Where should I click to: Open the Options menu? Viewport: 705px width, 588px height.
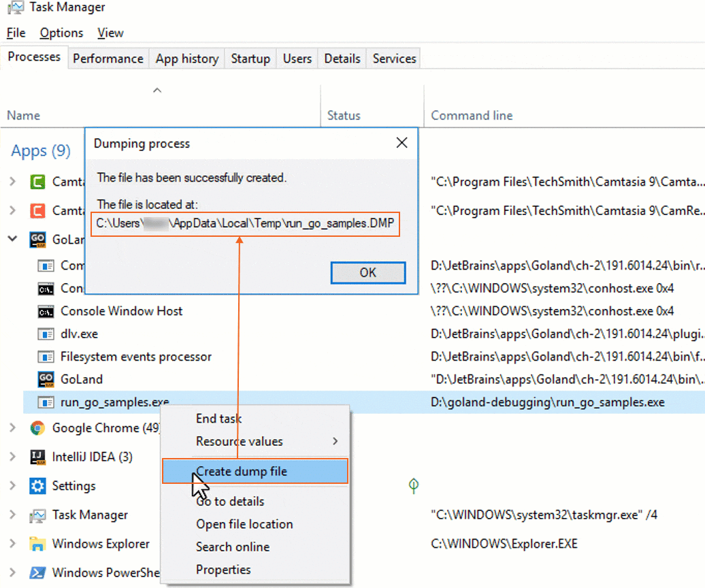point(61,33)
